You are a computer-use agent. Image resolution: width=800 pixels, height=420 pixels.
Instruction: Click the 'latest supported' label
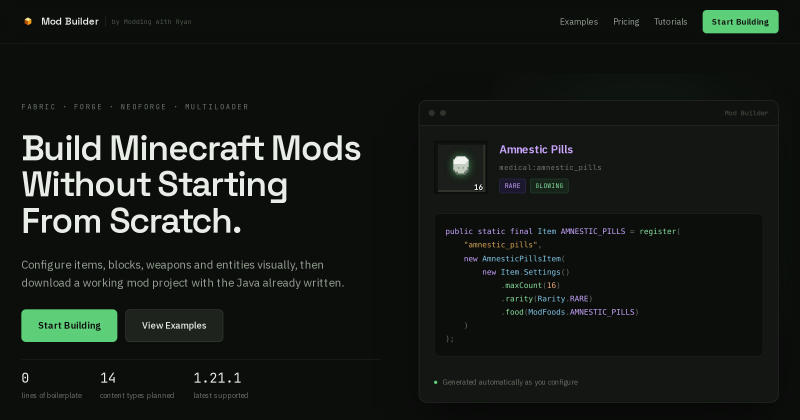tap(221, 396)
